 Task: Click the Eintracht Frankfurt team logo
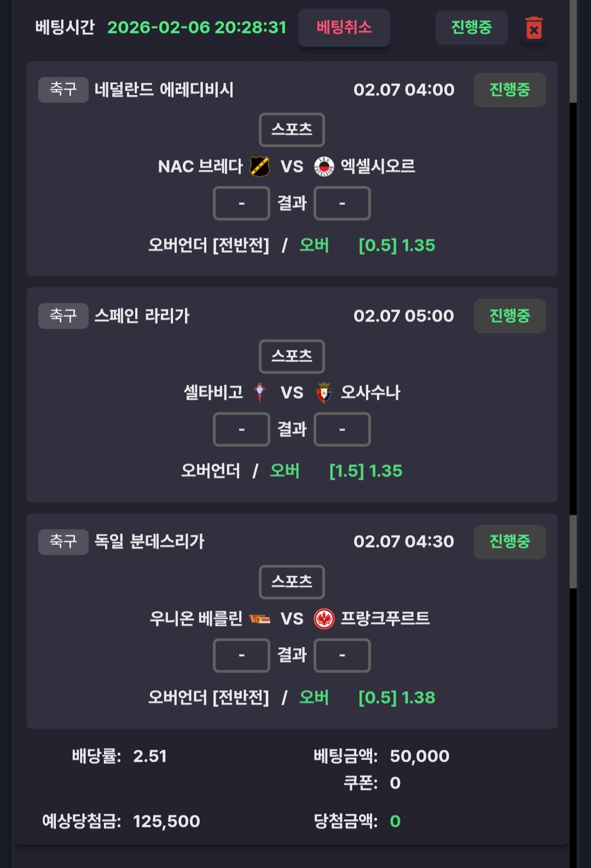point(324,619)
